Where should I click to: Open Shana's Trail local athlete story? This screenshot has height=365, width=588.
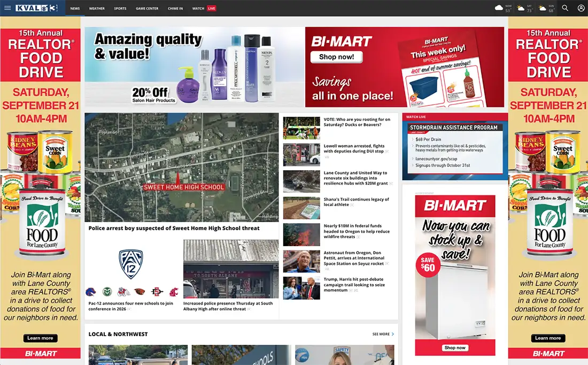(356, 202)
